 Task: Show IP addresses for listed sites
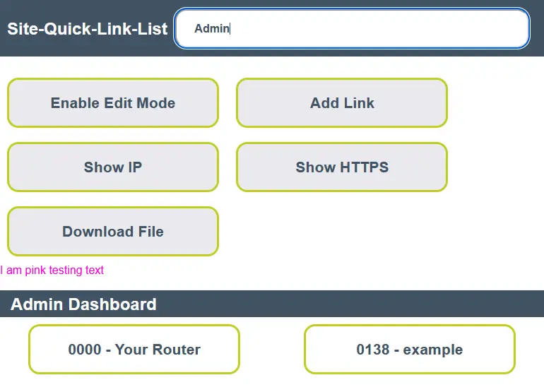[x=113, y=167]
